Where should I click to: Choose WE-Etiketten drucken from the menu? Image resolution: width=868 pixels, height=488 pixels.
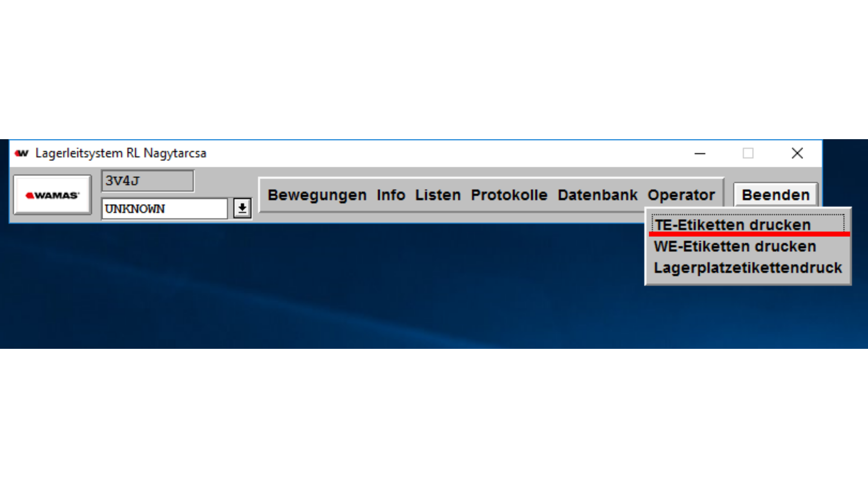pyautogui.click(x=735, y=246)
